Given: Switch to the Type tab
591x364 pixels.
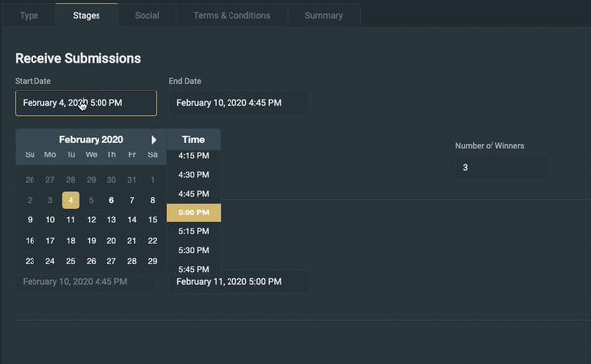Looking at the screenshot, I should 29,16.
